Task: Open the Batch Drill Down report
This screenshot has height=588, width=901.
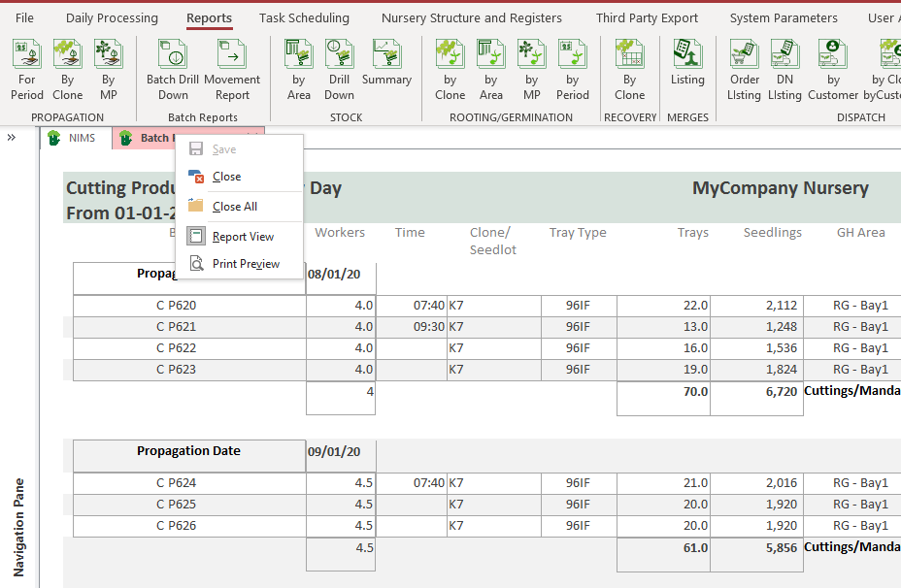Action: click(173, 70)
